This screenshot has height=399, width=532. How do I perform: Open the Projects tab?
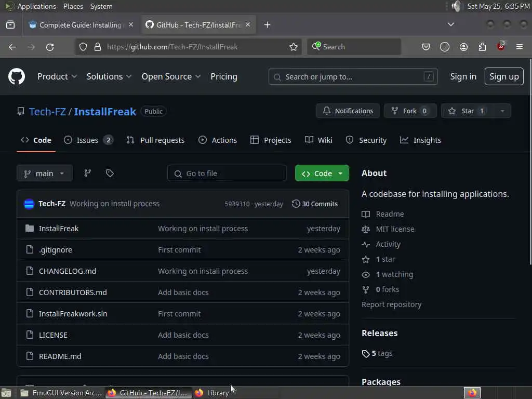(x=271, y=140)
